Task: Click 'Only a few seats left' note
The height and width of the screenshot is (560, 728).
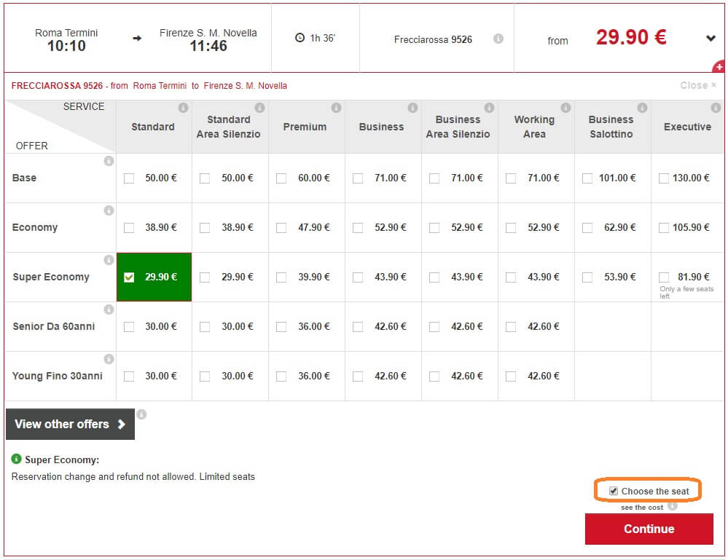Action: coord(686,292)
